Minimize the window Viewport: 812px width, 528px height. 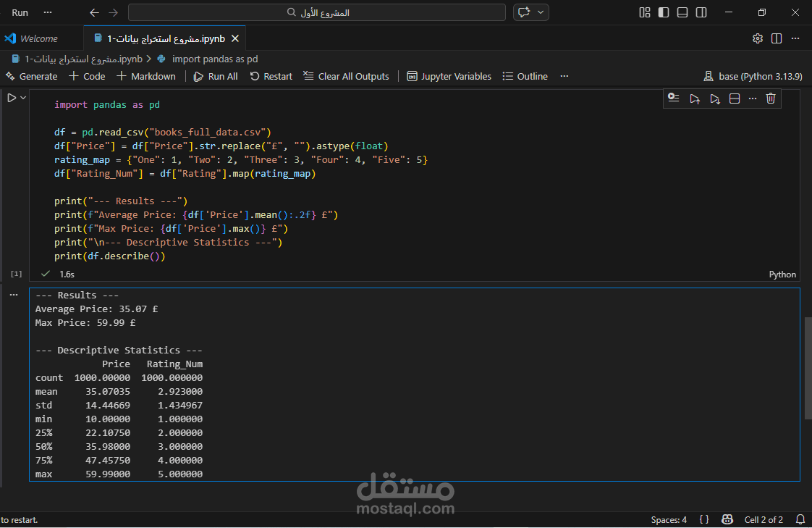point(729,12)
